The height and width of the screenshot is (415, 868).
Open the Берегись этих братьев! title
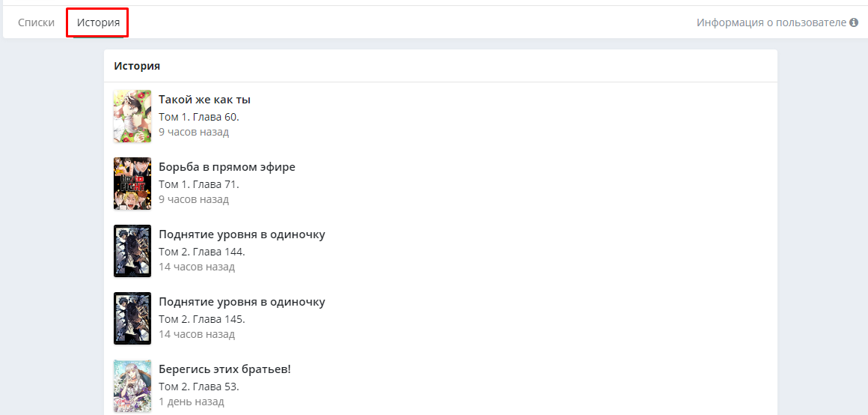224,369
